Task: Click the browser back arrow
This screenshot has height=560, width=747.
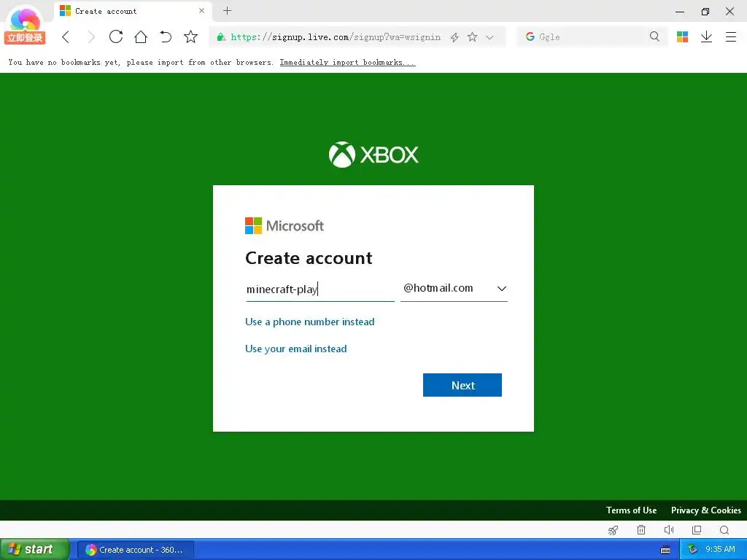Action: (x=66, y=37)
